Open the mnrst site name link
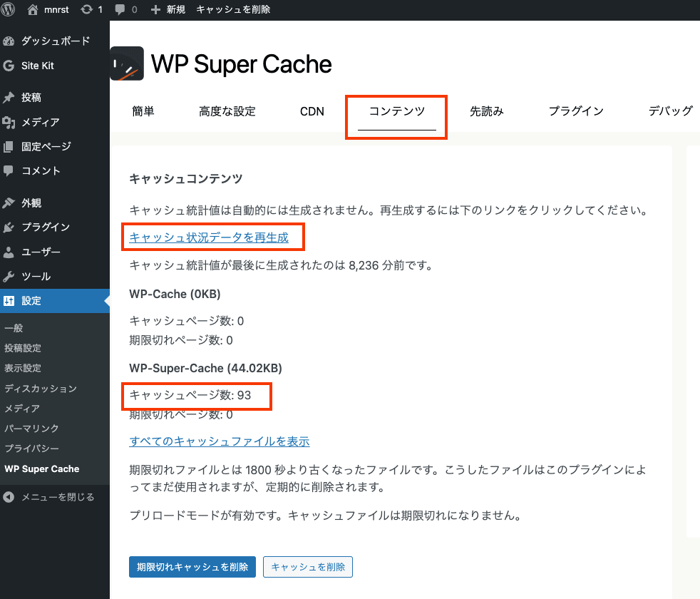The image size is (700, 599). point(56,9)
